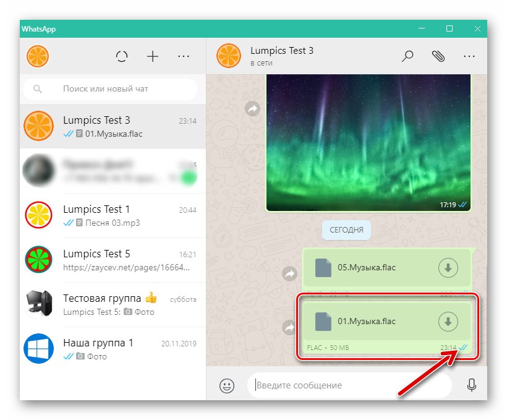507x420 pixels.
Task: Open attach paperclip menu
Action: [438, 56]
